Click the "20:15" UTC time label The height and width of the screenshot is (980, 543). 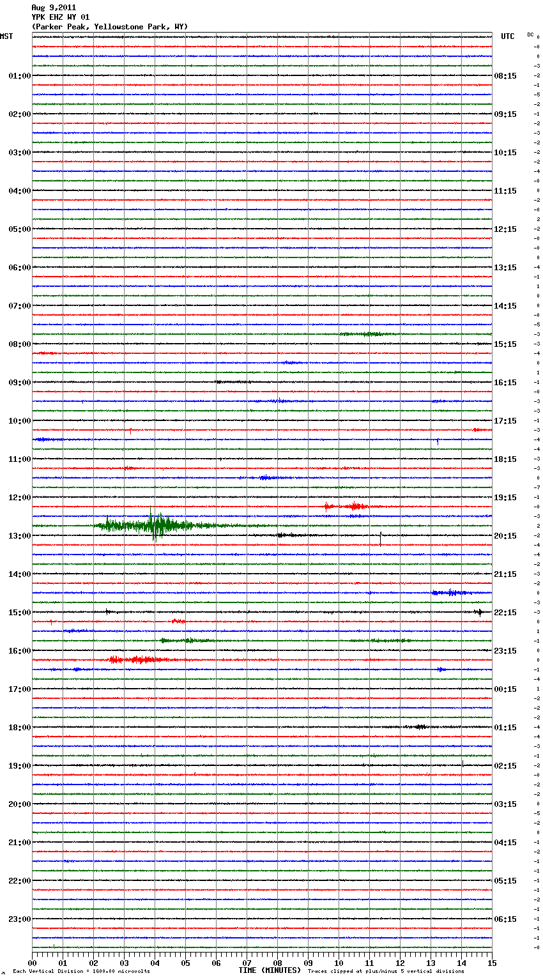[x=505, y=536]
